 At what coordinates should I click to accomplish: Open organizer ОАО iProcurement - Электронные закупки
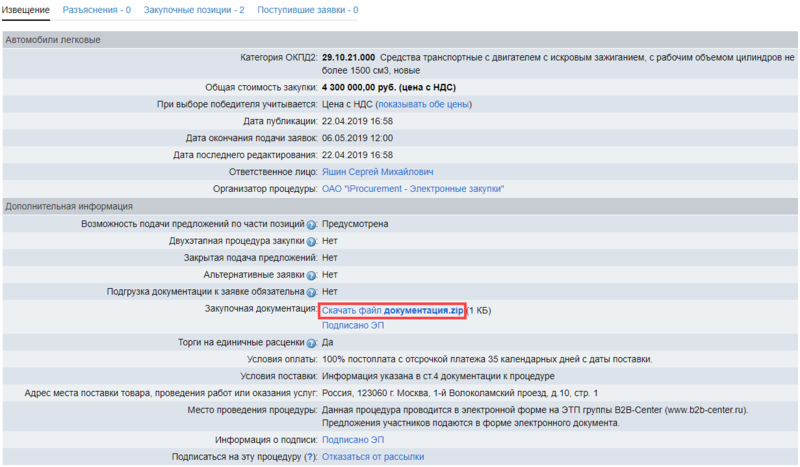(412, 189)
